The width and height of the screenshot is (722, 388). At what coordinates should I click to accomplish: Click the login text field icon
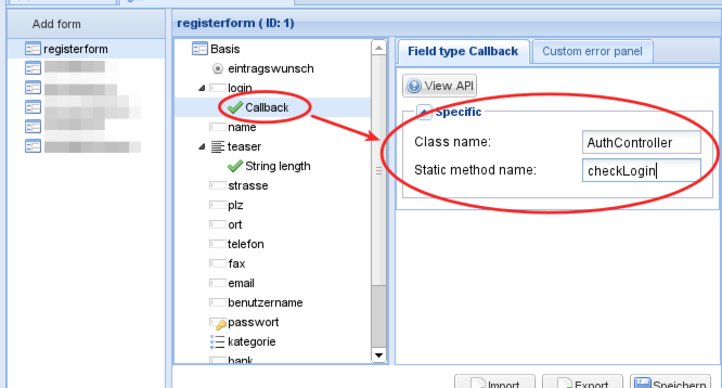217,87
